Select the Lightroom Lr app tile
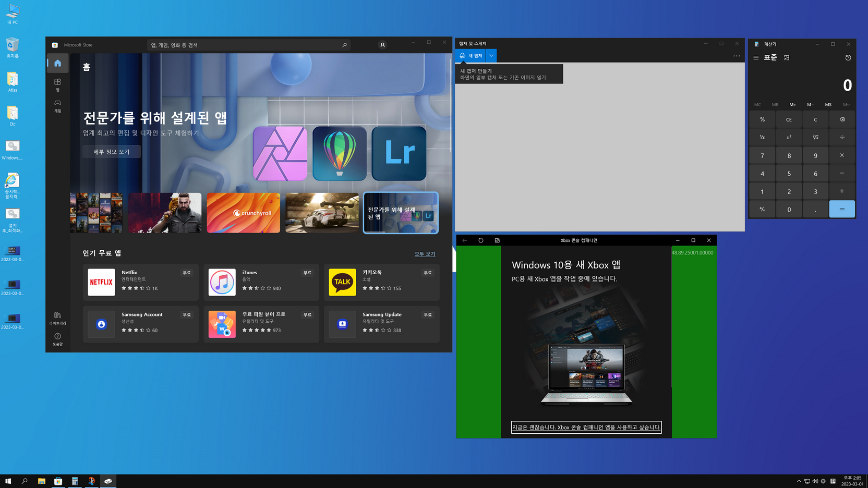 coord(399,153)
